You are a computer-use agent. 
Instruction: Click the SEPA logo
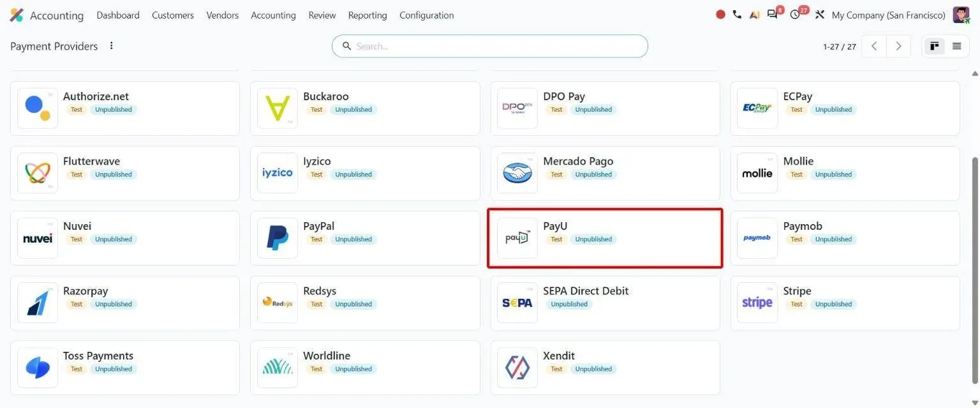pyautogui.click(x=517, y=303)
